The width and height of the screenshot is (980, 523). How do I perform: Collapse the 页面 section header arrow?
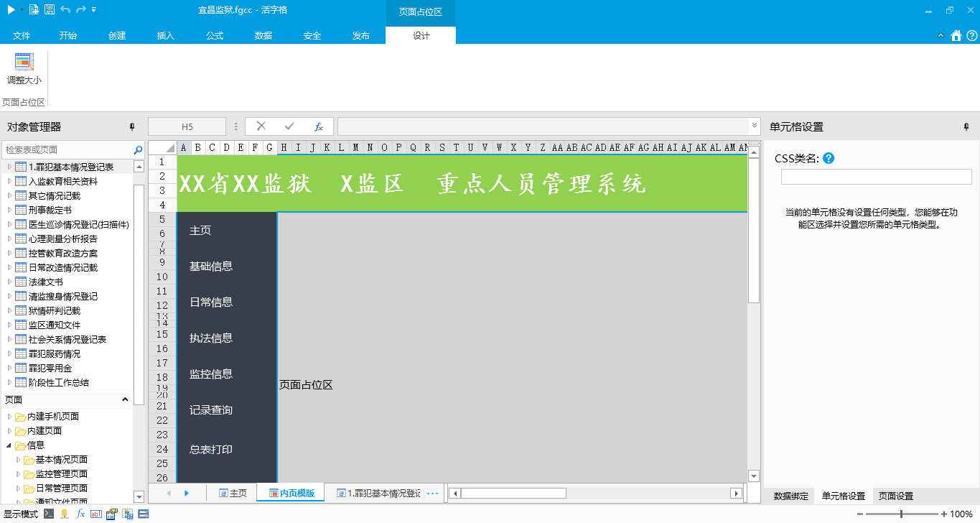(x=125, y=399)
